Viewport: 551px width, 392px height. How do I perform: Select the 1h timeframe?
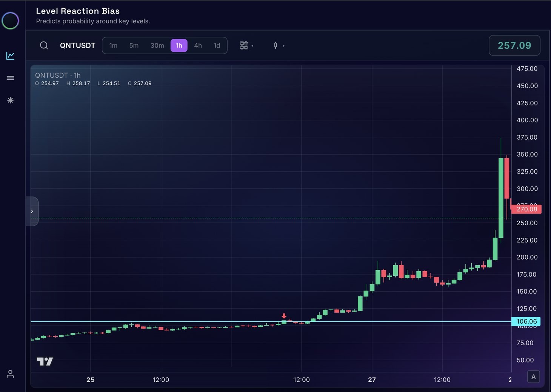(x=179, y=46)
